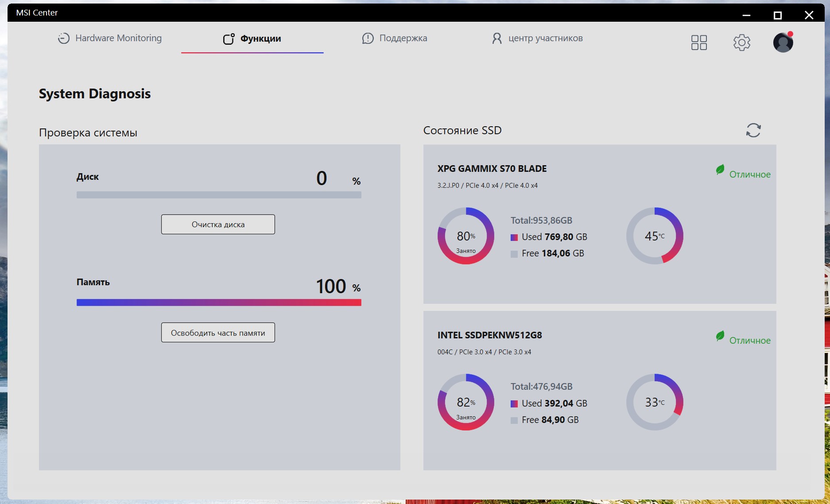Refresh the SSD status with the reload icon
Screen dimensions: 830x504
click(x=753, y=130)
